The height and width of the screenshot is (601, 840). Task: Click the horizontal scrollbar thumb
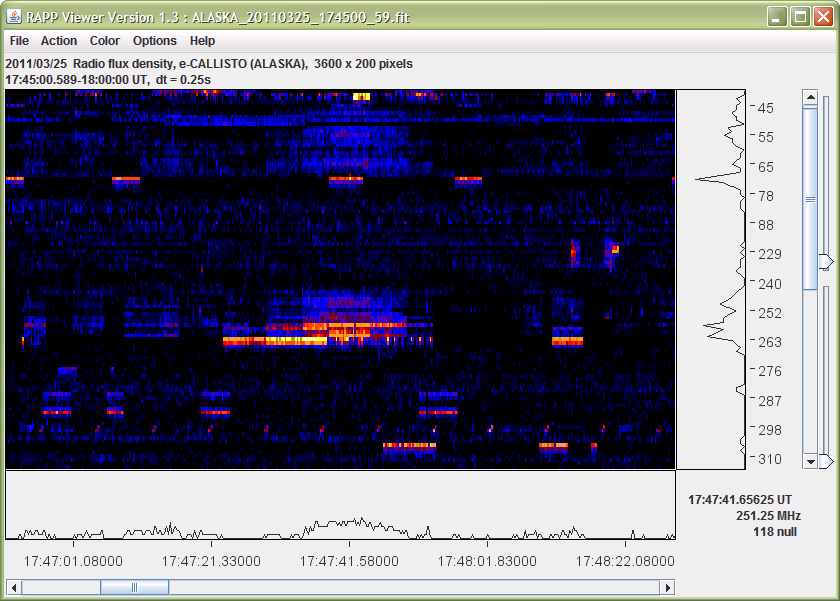tap(134, 588)
